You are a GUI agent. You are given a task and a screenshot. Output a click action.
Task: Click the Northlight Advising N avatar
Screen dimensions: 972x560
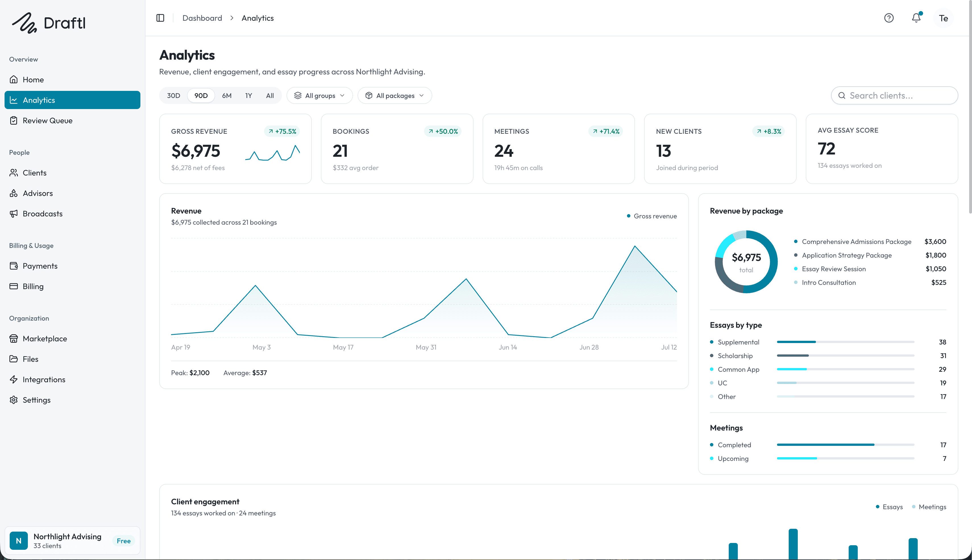(18, 540)
